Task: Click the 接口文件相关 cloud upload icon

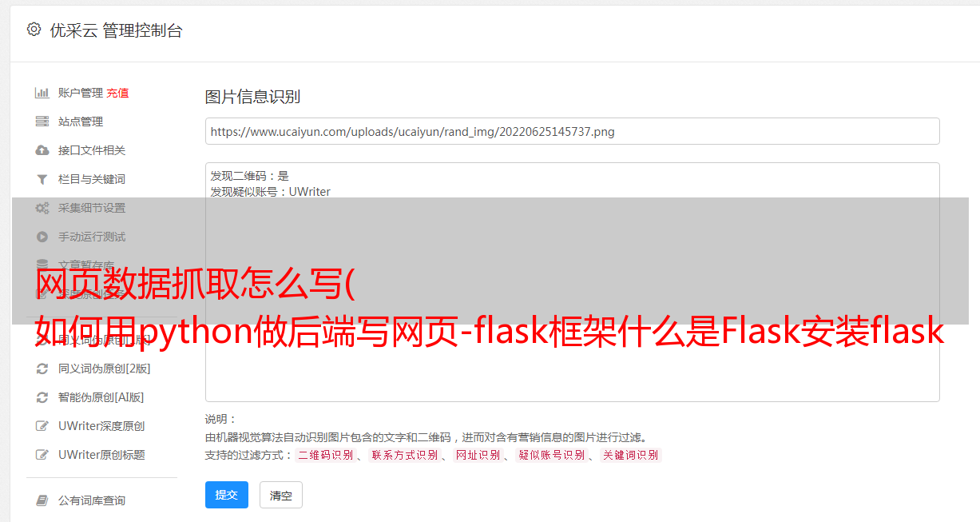Action: click(42, 150)
